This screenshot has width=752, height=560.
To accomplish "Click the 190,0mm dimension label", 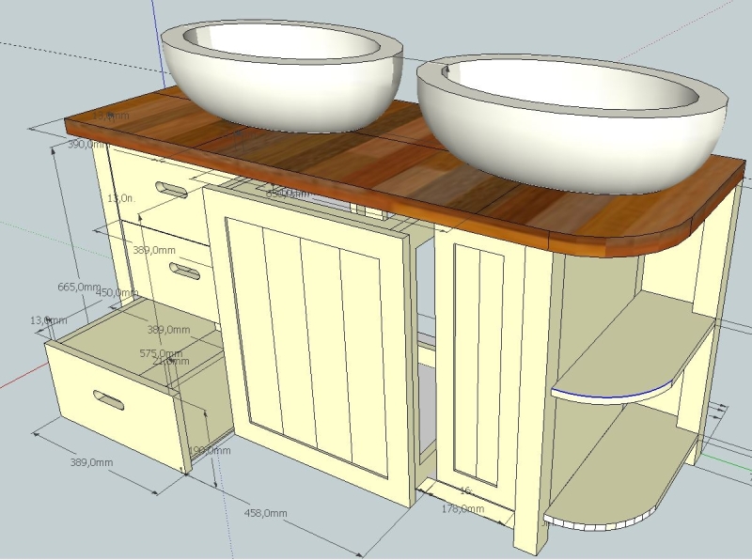I will 209,451.
